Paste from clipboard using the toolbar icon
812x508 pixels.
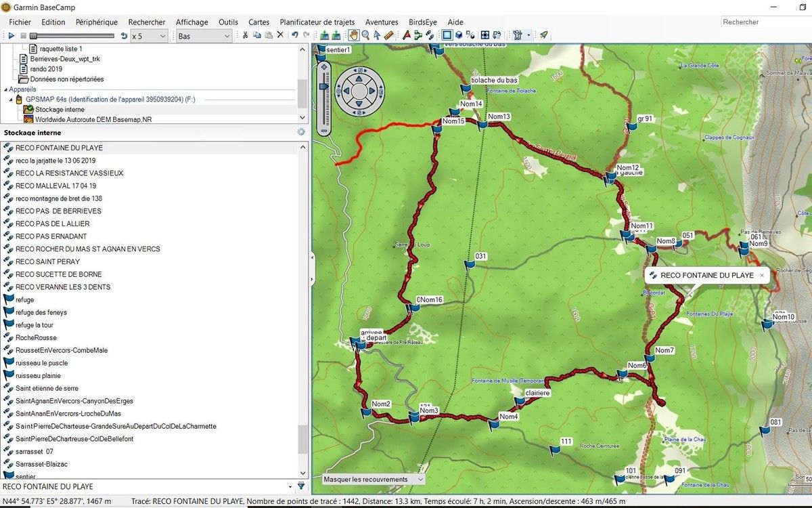[x=268, y=36]
